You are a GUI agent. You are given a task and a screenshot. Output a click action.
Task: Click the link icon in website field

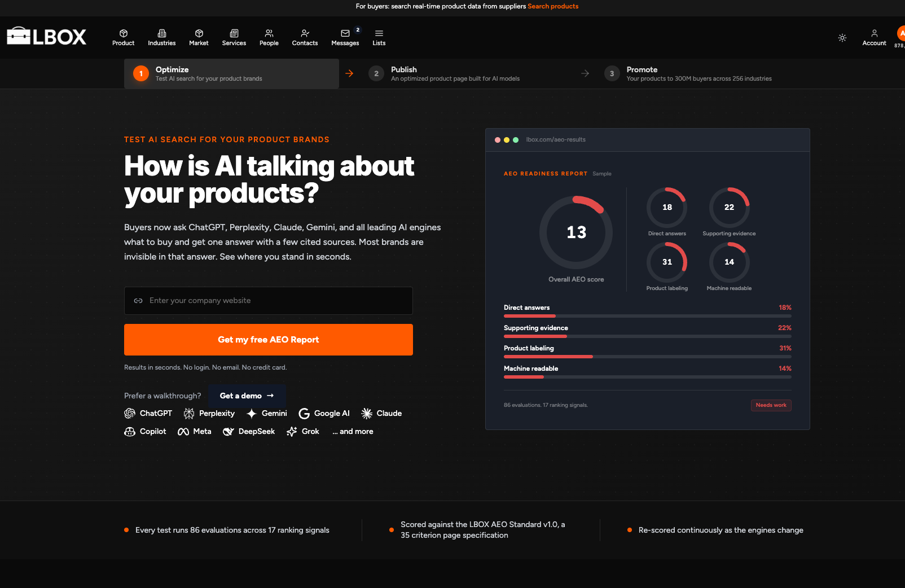[x=138, y=301]
